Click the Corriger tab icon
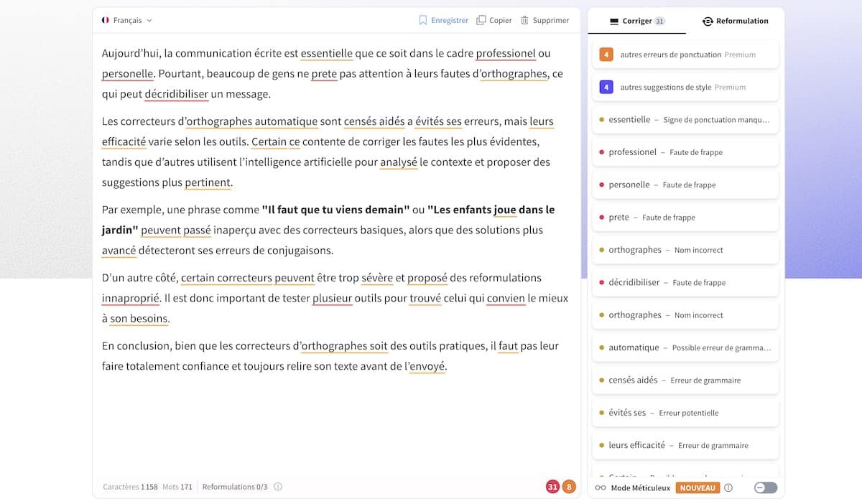Viewport: 862px width, 504px height. (613, 22)
